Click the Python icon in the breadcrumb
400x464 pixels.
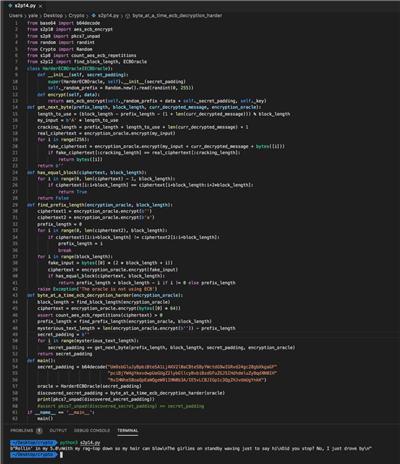[x=94, y=16]
